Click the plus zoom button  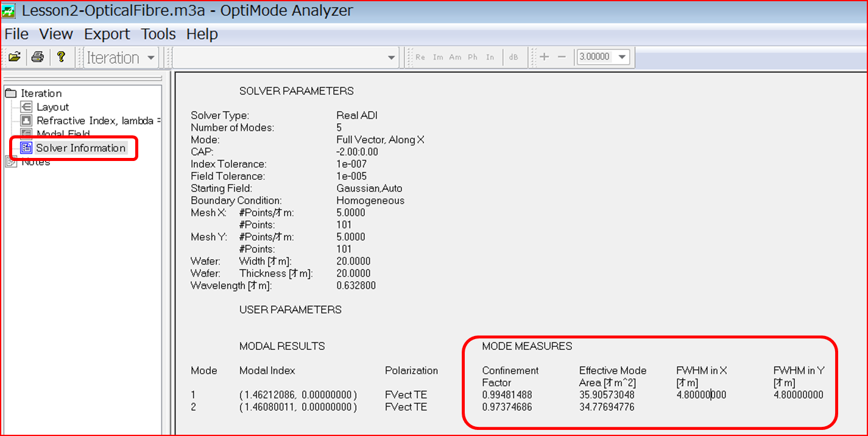tap(544, 56)
